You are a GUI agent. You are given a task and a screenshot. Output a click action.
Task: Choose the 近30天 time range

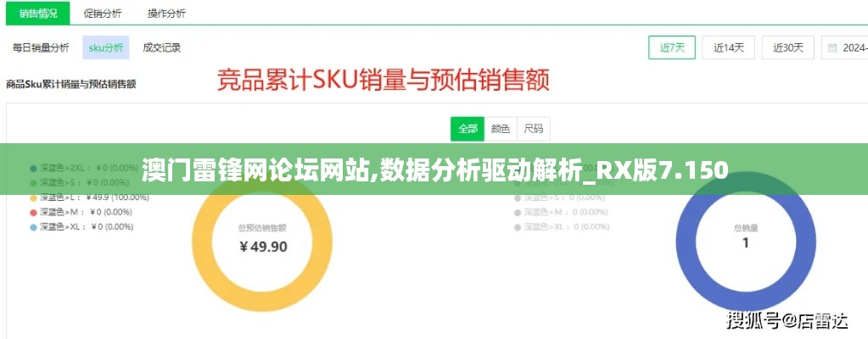click(x=788, y=48)
